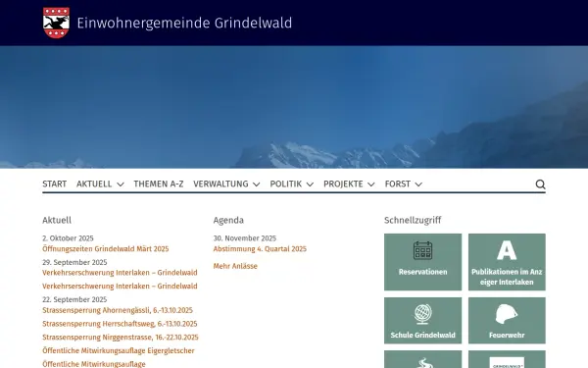
Task: Click the Schnellzugriff section heading
Action: click(x=413, y=221)
